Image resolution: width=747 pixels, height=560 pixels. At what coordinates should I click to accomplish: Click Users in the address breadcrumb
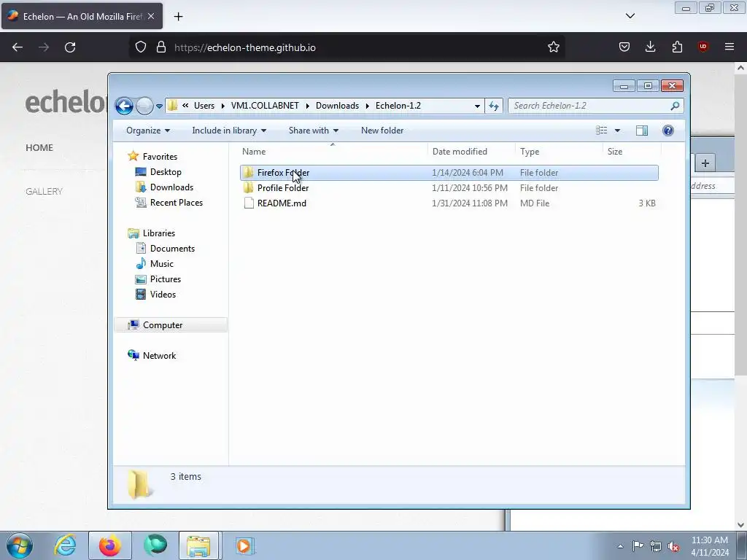point(204,106)
